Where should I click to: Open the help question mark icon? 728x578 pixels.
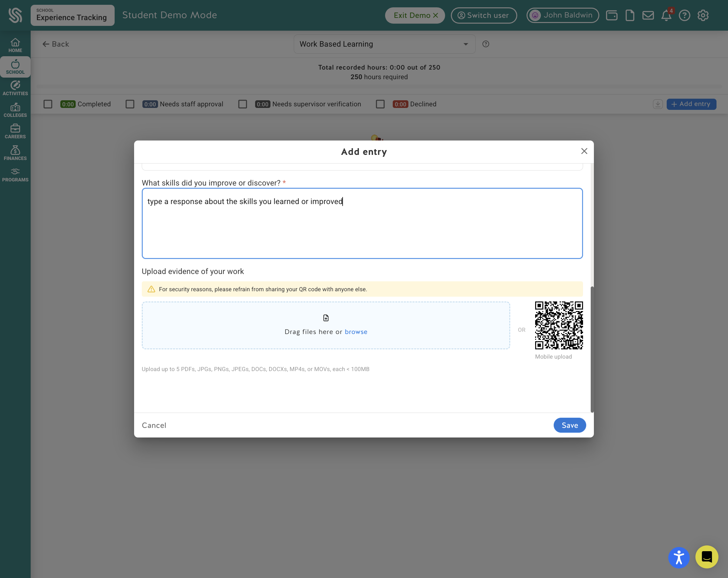685,15
